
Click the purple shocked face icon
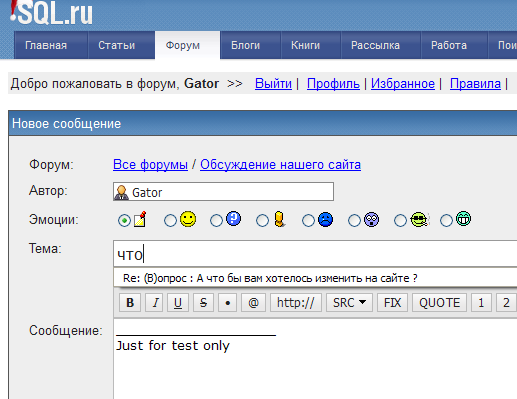tap(371, 219)
